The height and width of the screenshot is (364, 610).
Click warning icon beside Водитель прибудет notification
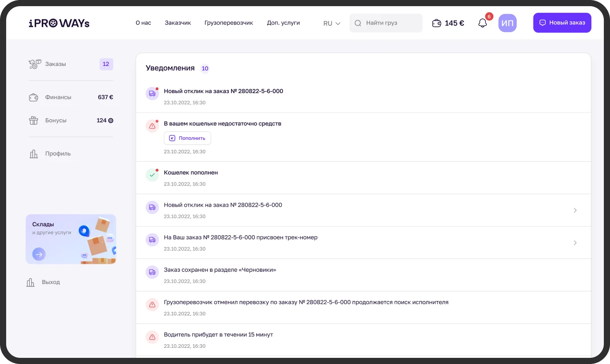pyautogui.click(x=152, y=337)
